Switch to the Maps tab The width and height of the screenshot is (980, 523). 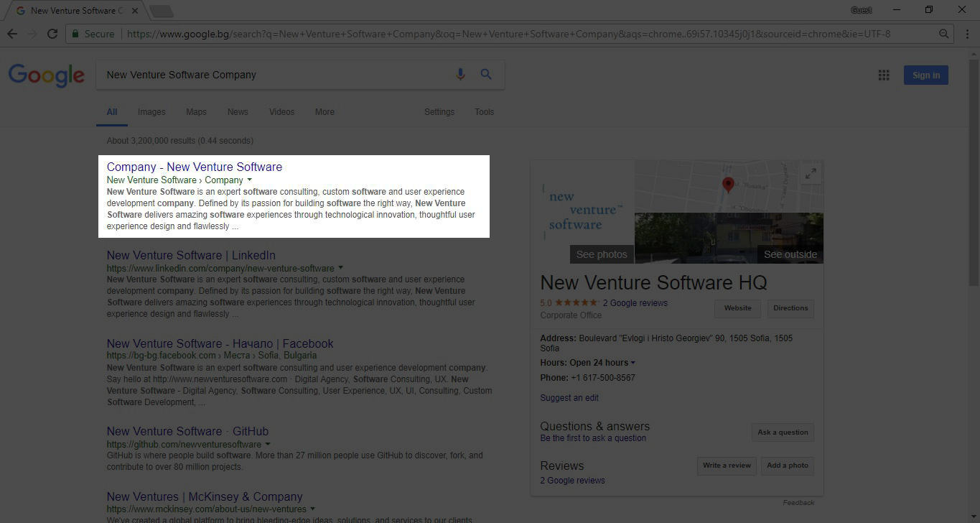pos(196,112)
